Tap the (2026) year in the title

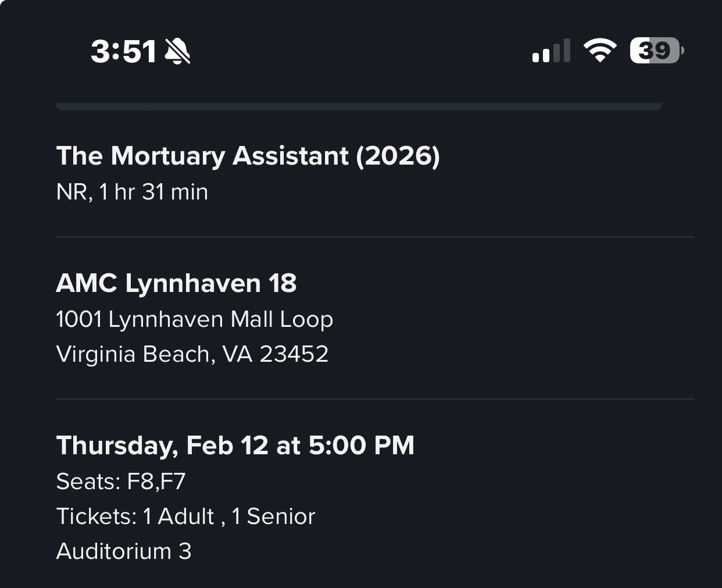tap(398, 156)
